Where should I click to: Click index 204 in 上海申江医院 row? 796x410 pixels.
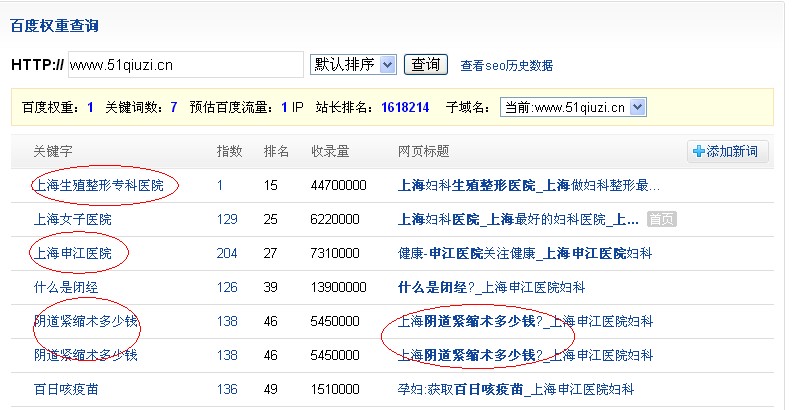227,253
